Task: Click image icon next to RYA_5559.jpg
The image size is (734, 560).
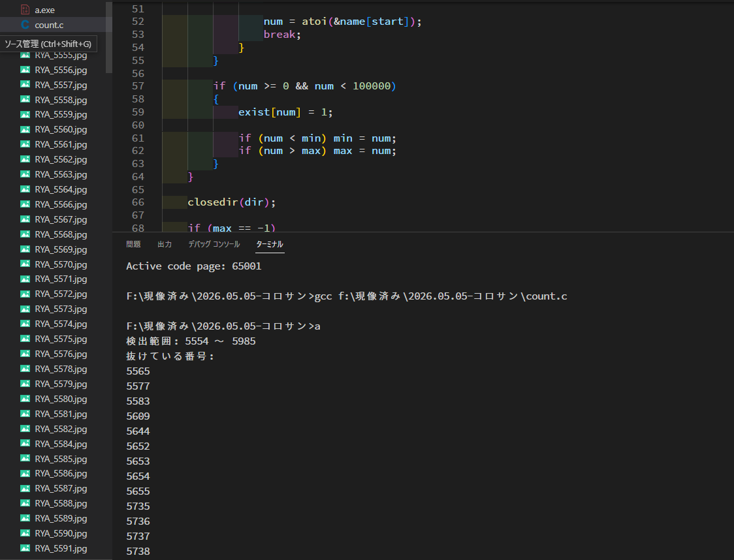Action: click(25, 114)
